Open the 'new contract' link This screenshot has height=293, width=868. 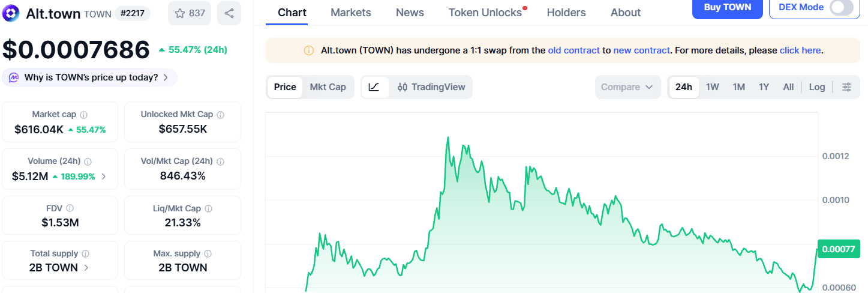coord(641,50)
